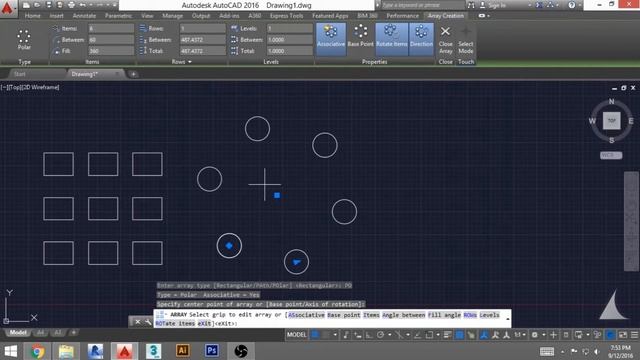
Task: Click the Open file quick access icon
Action: (37, 5)
